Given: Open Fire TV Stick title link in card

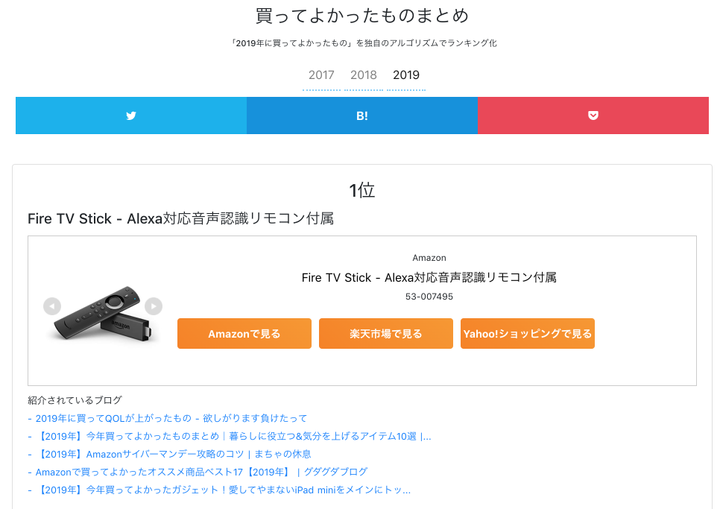Looking at the screenshot, I should click(429, 277).
